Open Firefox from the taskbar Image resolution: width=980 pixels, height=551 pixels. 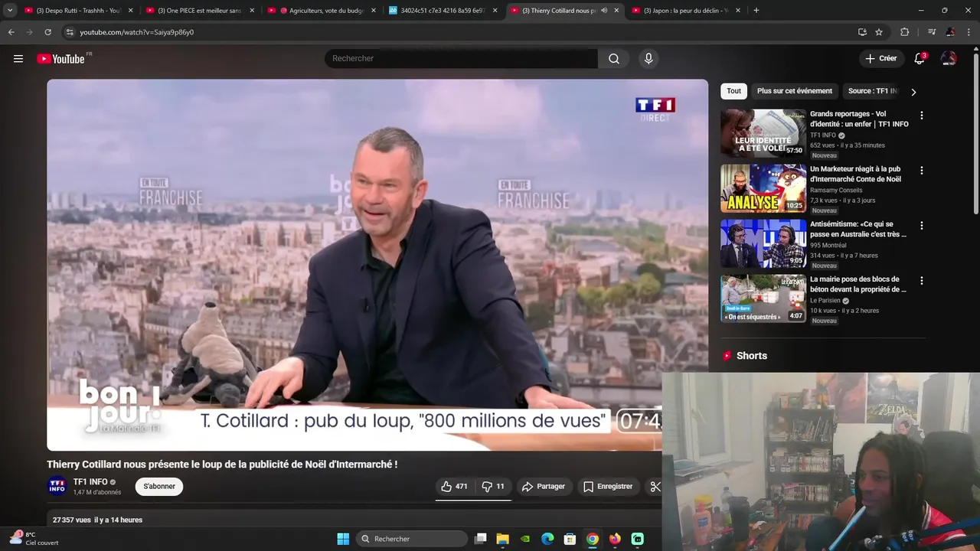point(615,539)
